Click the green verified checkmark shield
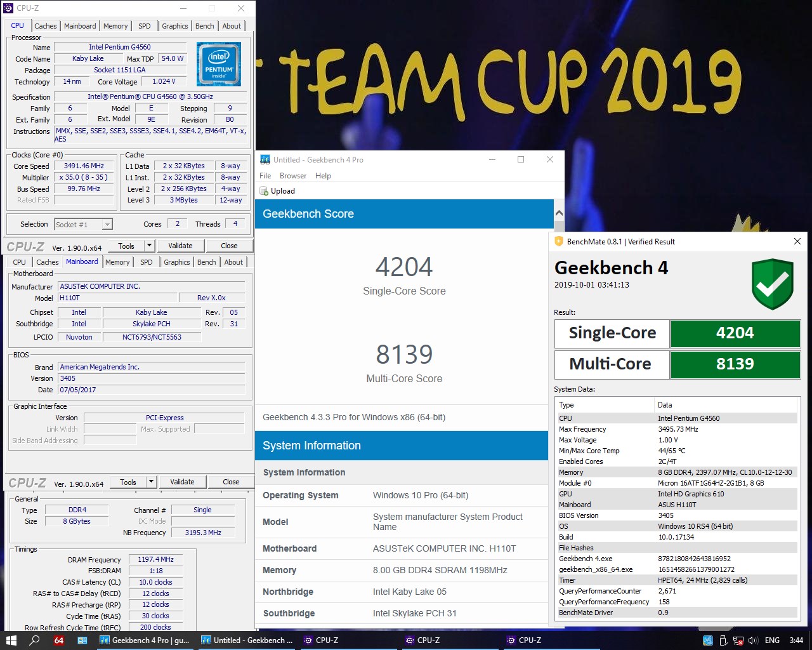This screenshot has width=812, height=650. [772, 285]
